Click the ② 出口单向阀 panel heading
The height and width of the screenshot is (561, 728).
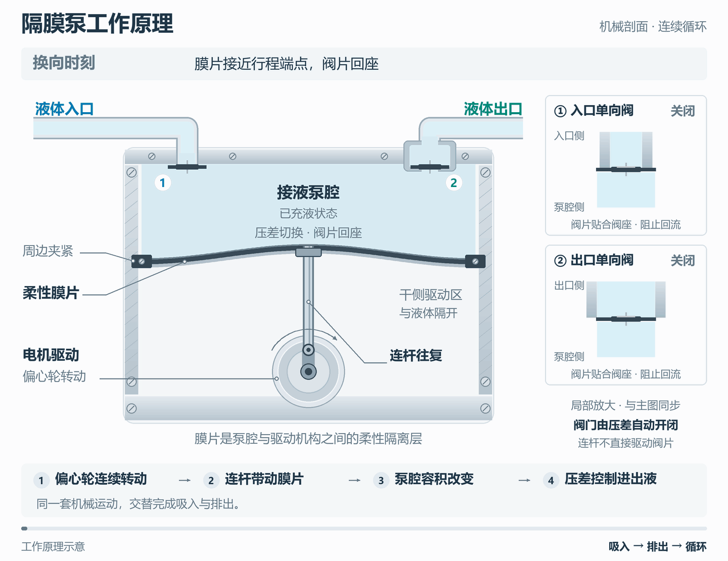point(594,260)
